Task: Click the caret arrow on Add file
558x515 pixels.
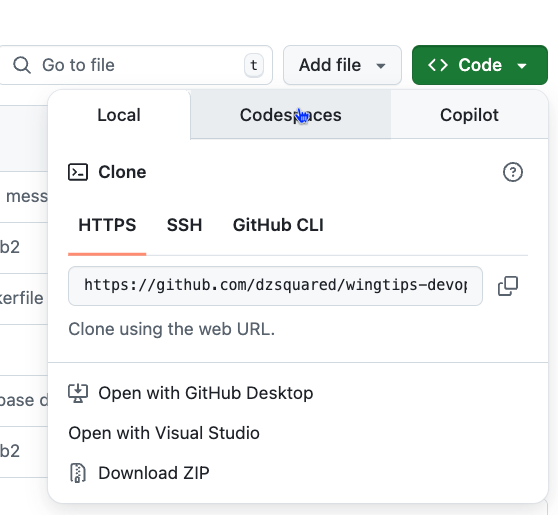Action: pyautogui.click(x=381, y=66)
